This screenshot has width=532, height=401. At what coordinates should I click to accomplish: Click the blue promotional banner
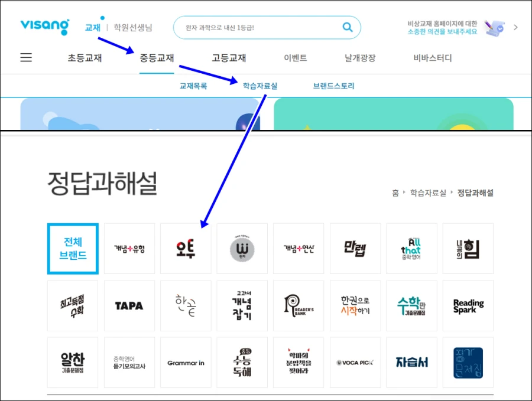[x=140, y=114]
